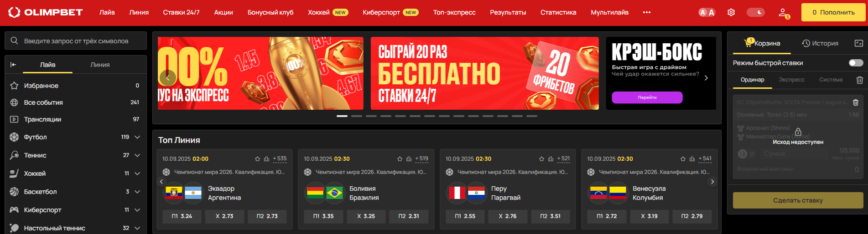This screenshot has width=868, height=234.
Task: Select the second banner carousel indicator
Action: 357,116
